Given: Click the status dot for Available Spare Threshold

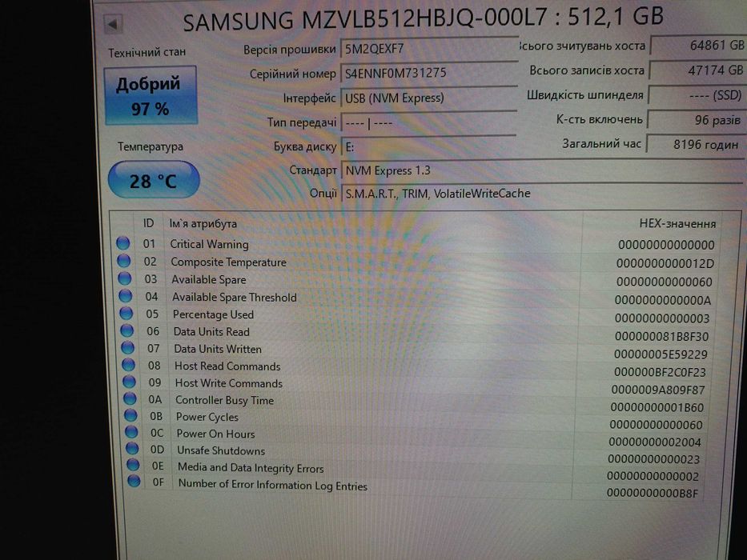Looking at the screenshot, I should point(125,296).
